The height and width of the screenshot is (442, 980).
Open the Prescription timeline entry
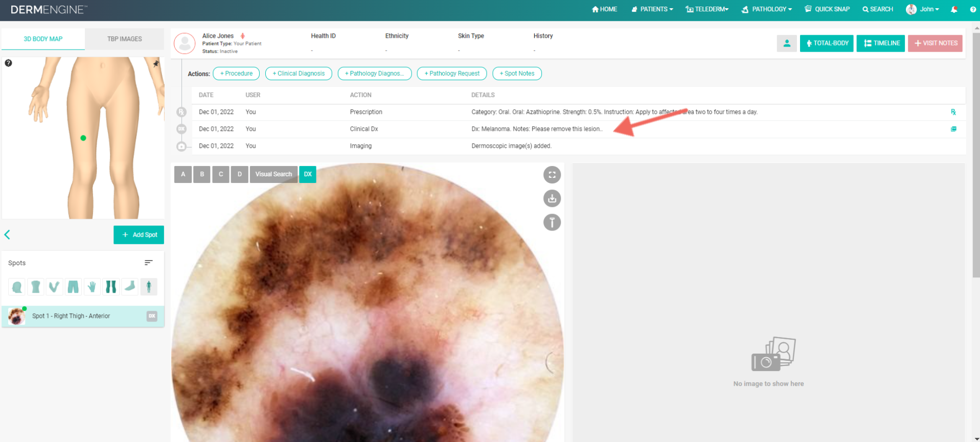[578, 112]
